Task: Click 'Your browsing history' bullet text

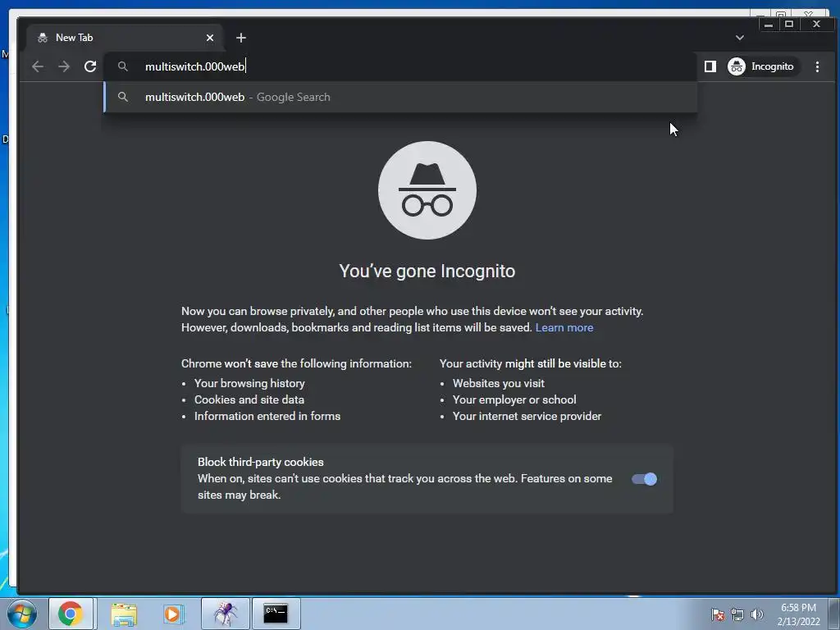Action: pos(249,384)
